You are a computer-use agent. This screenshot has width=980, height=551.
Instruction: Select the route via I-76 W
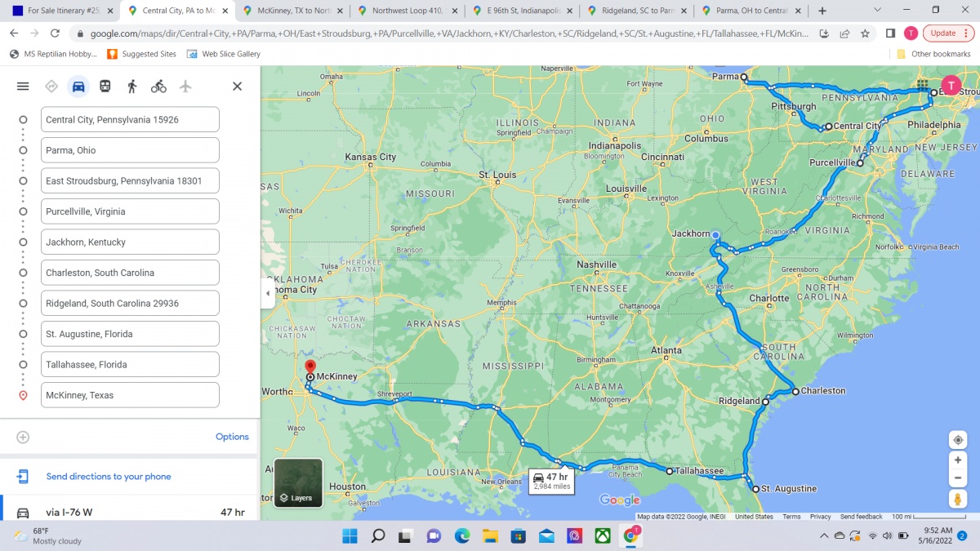tap(131, 512)
